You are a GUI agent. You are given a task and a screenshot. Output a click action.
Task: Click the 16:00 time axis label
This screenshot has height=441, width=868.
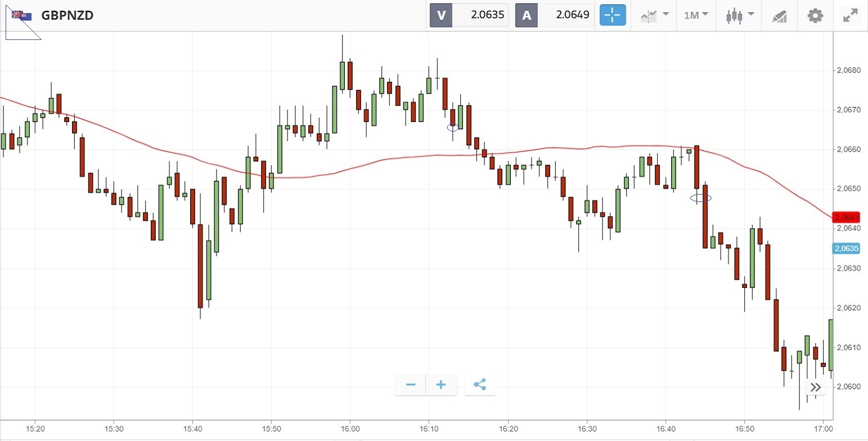pyautogui.click(x=350, y=428)
